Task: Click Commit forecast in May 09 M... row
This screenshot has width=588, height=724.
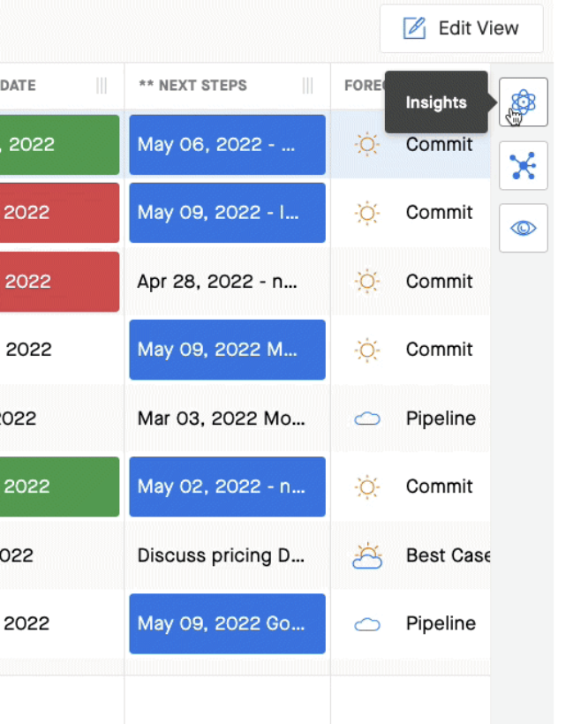Action: [x=439, y=350]
